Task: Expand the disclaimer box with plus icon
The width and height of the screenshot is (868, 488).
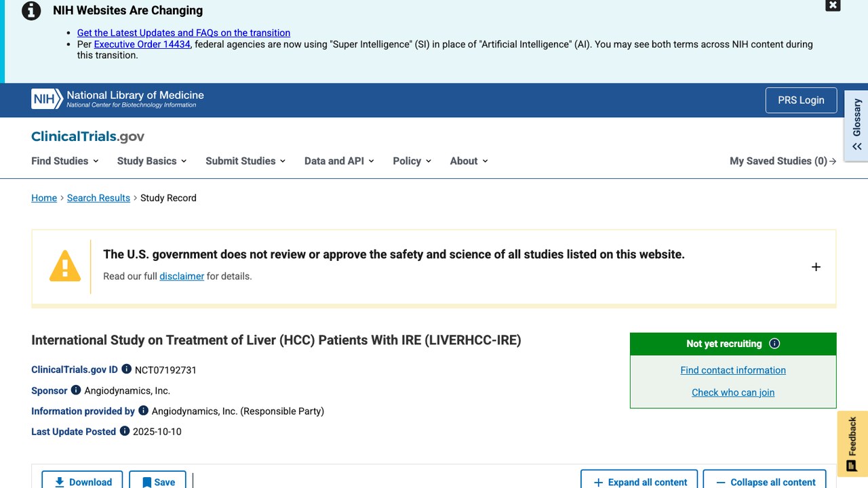Action: [x=816, y=267]
